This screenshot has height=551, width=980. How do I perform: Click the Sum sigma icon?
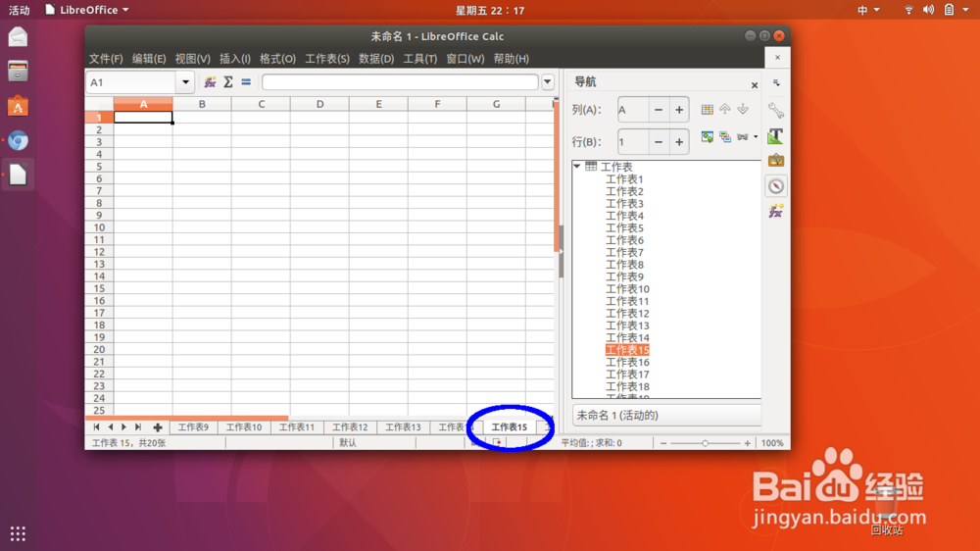click(228, 82)
